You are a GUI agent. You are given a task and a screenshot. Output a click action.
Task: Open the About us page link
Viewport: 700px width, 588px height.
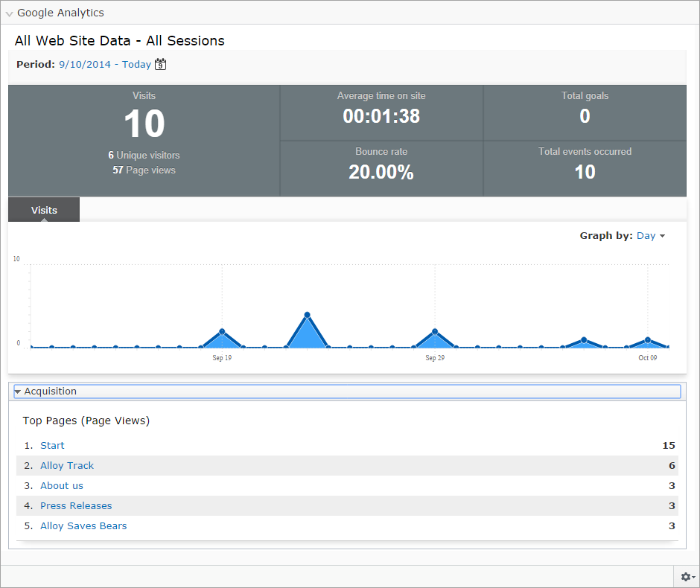click(x=62, y=485)
